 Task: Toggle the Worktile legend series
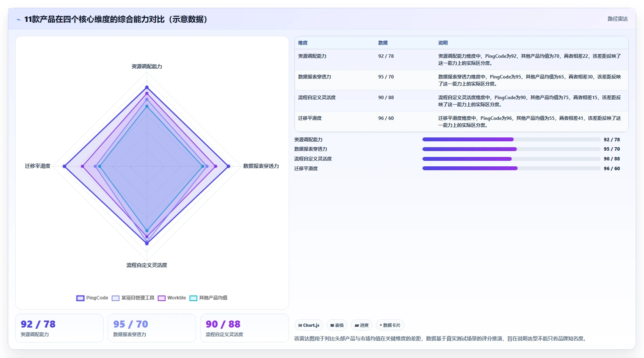click(172, 298)
